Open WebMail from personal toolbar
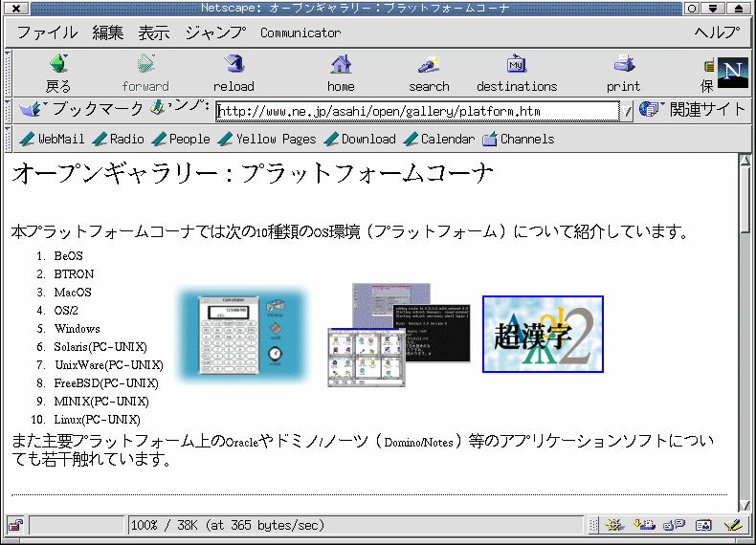Screen dimensions: 756x545 point(52,139)
